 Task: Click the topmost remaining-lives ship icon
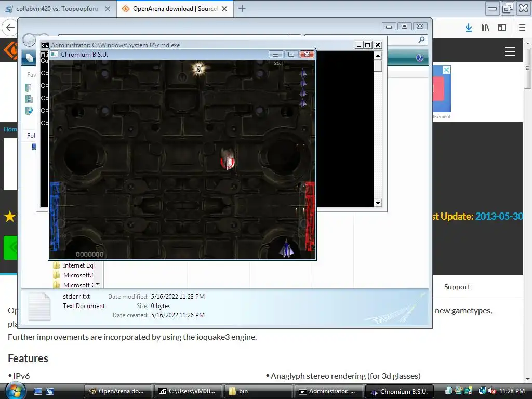coord(303,73)
